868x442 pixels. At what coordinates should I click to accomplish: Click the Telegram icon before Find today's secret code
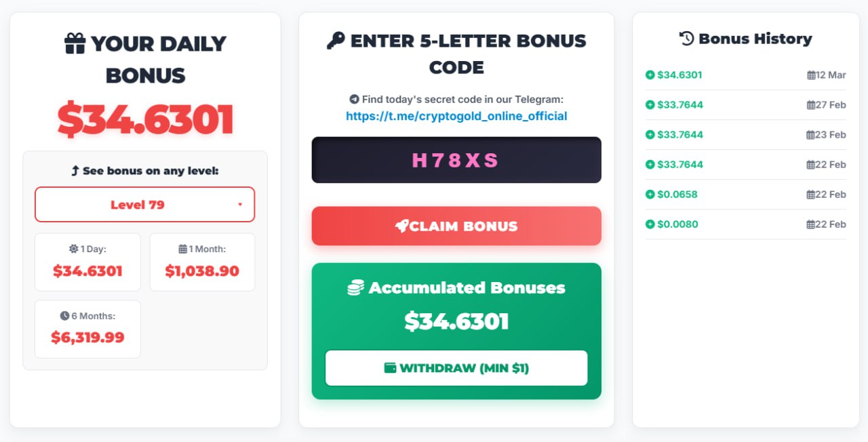tap(354, 99)
